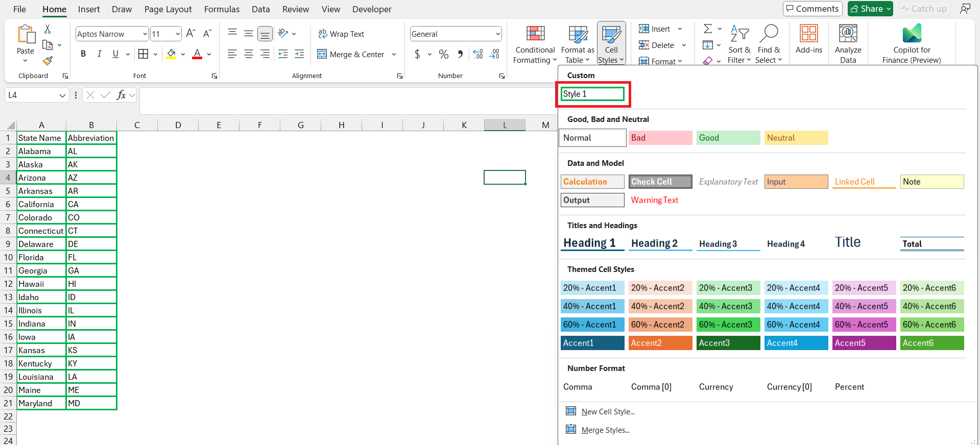The height and width of the screenshot is (445, 980).
Task: Click the Paste clipboard icon
Action: [x=26, y=34]
